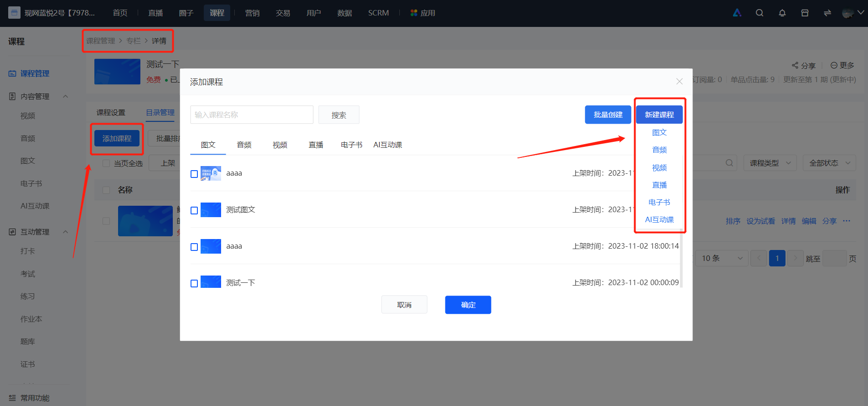The width and height of the screenshot is (868, 406).
Task: Open the 全部状态 status dropdown
Action: (x=829, y=163)
